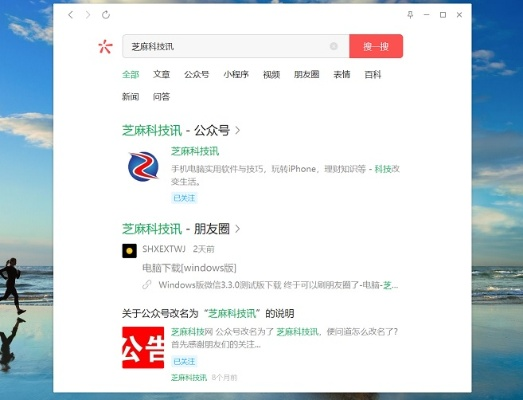This screenshot has width=523, height=400.
Task: Click the red 搜一搜 search button
Action: (x=376, y=46)
